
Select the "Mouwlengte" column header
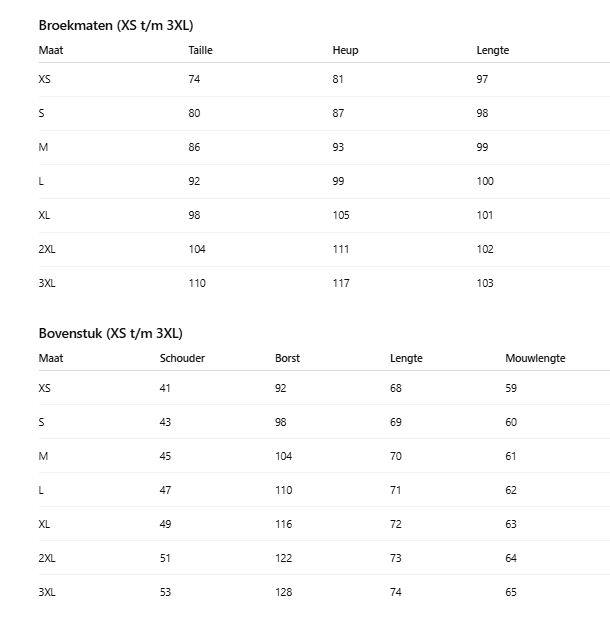point(535,358)
